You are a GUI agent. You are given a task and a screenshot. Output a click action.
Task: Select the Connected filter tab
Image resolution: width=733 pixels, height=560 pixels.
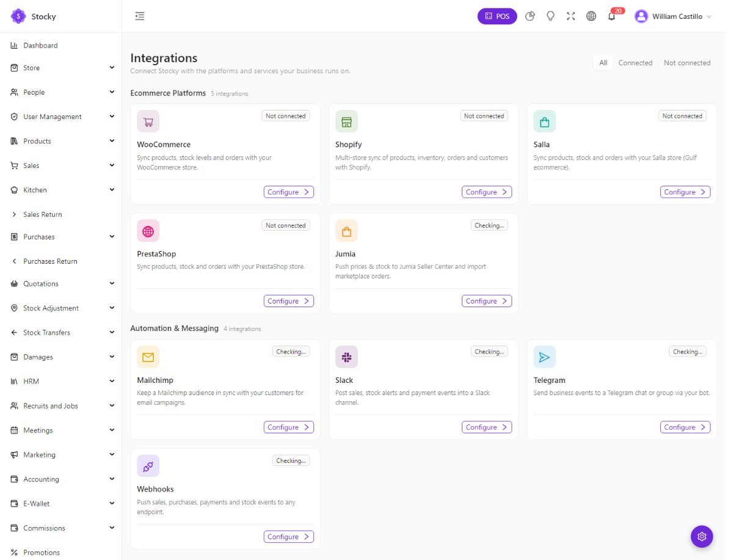point(635,63)
